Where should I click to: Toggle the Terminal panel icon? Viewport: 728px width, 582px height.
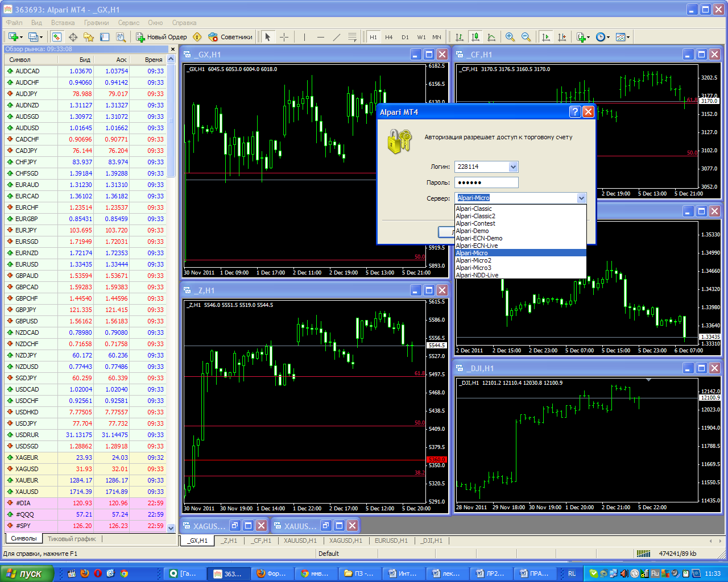(105, 37)
